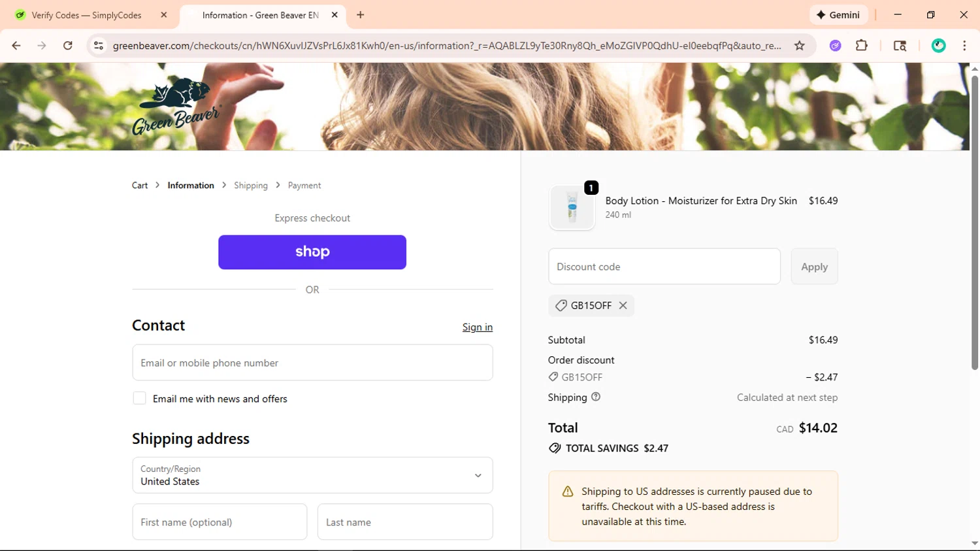980x551 pixels.
Task: Click the product title Body Lotion text
Action: [x=701, y=201]
